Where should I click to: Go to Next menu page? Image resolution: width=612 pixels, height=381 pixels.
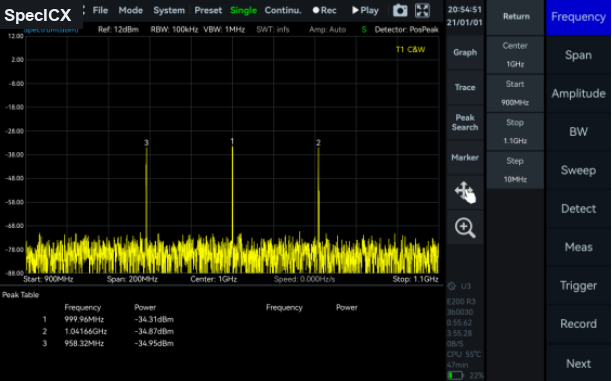pos(578,363)
